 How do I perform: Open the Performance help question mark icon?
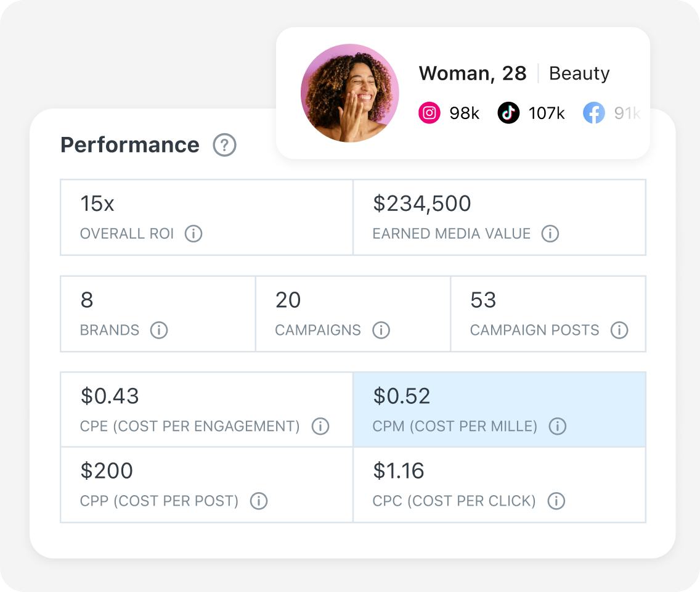226,145
